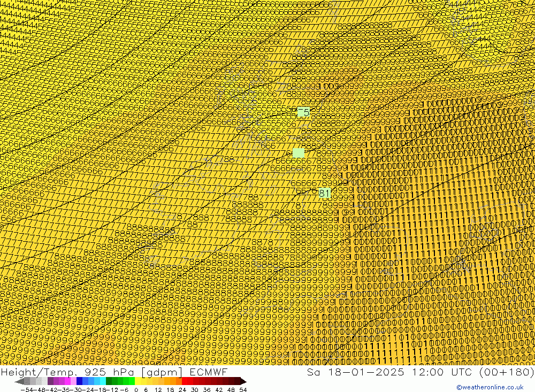This screenshot has height=392, width=535.
Task: Click the legend value 54 at scale end
Action: (243, 390)
